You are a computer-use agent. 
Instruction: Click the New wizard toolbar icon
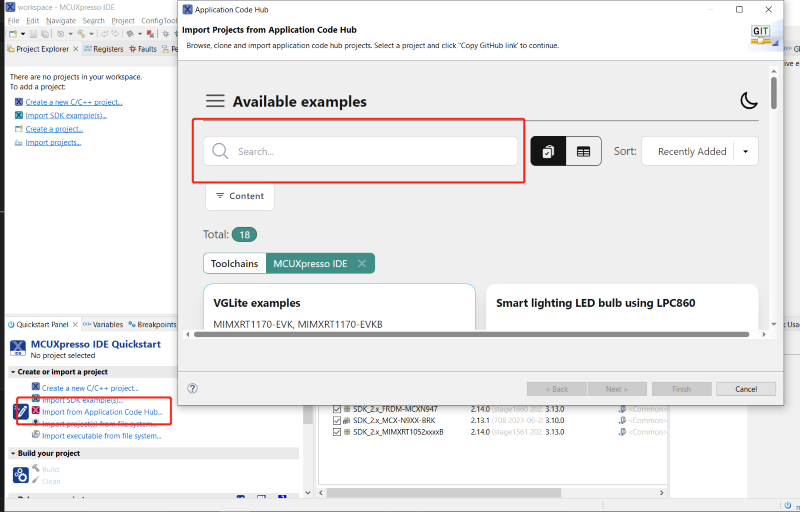13,34
